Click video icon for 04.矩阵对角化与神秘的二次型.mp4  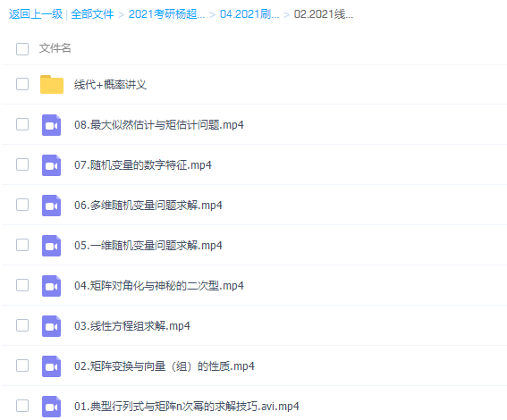[51, 286]
